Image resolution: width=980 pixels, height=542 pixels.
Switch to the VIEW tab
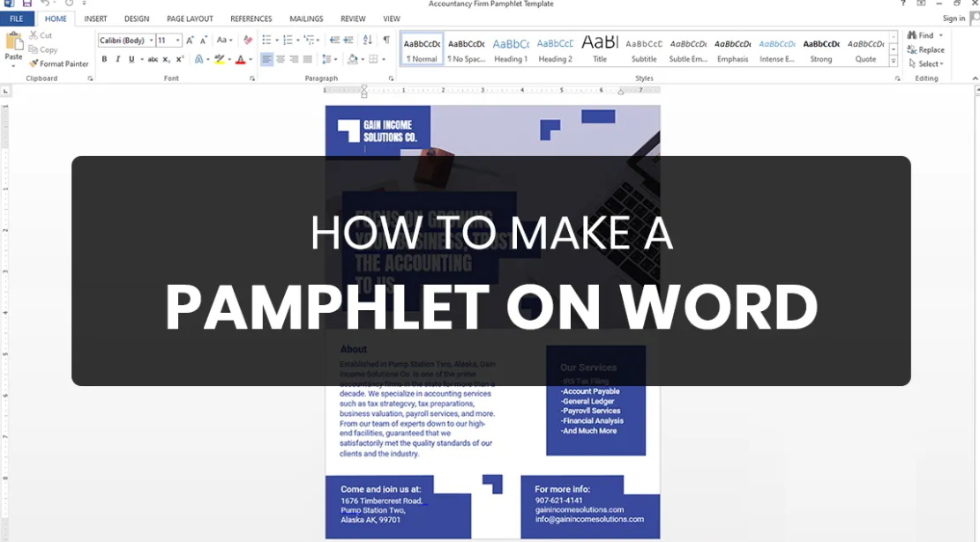pos(392,19)
